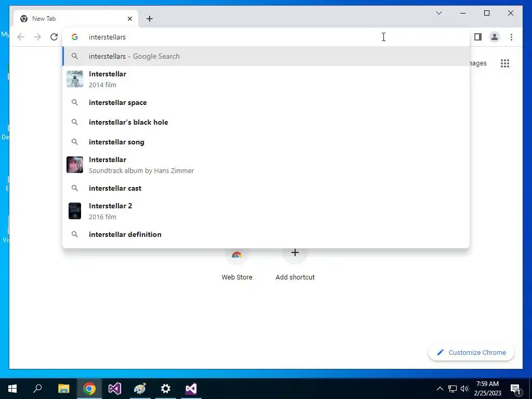
Task: Click the Chrome taskbar icon
Action: pos(89,389)
